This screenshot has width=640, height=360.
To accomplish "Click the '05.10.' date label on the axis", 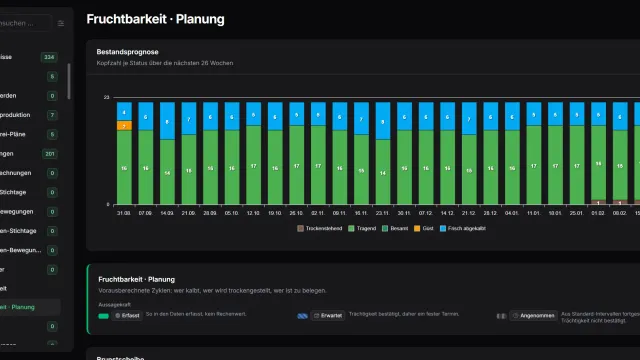I will [232, 213].
